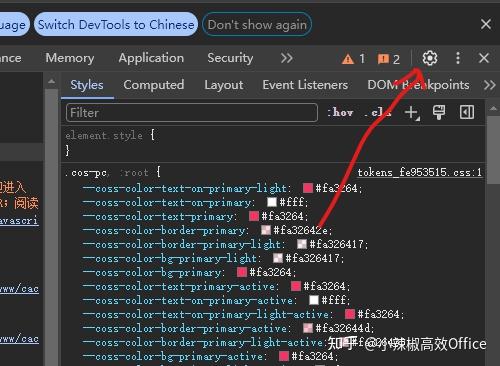
Task: Open the DevTools three-dot customize menu
Action: (458, 58)
